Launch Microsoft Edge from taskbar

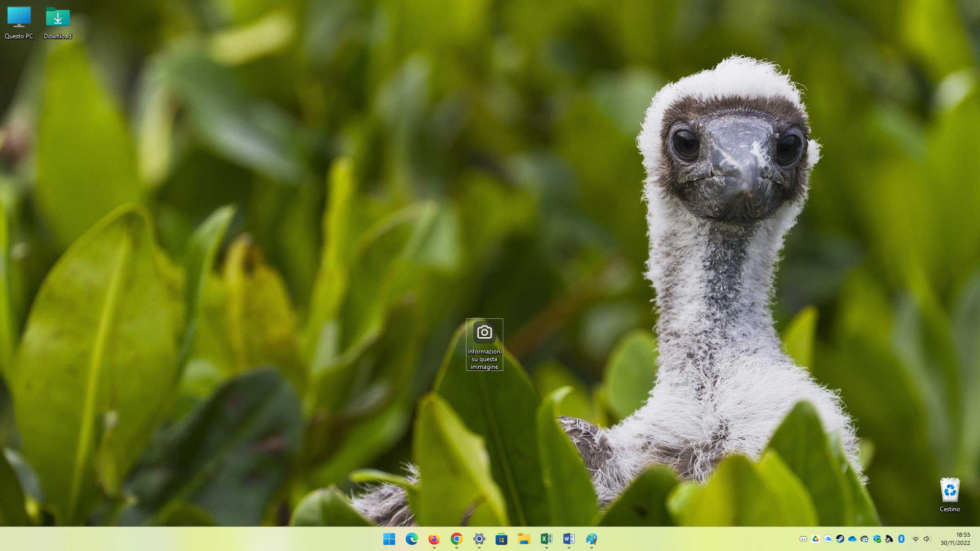(411, 539)
